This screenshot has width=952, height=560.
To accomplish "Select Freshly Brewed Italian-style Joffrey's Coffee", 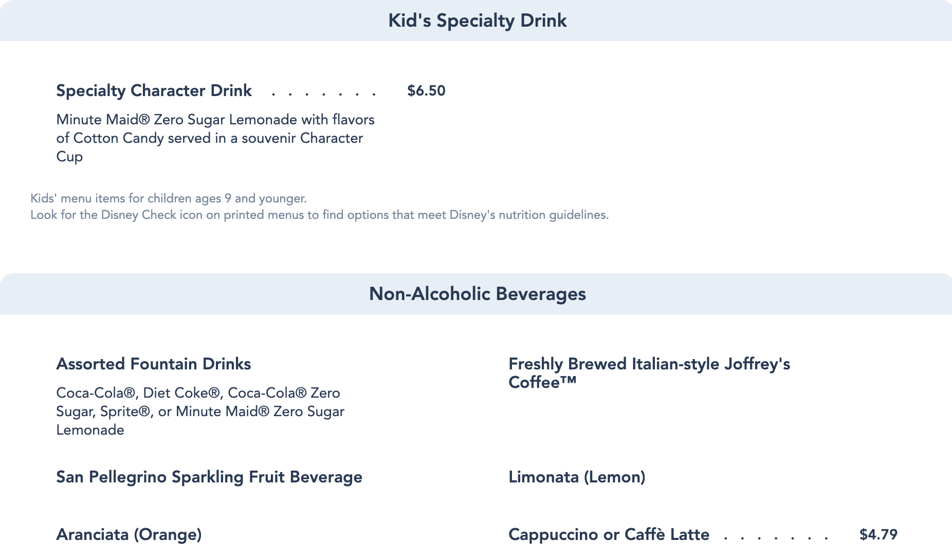I will tap(649, 372).
